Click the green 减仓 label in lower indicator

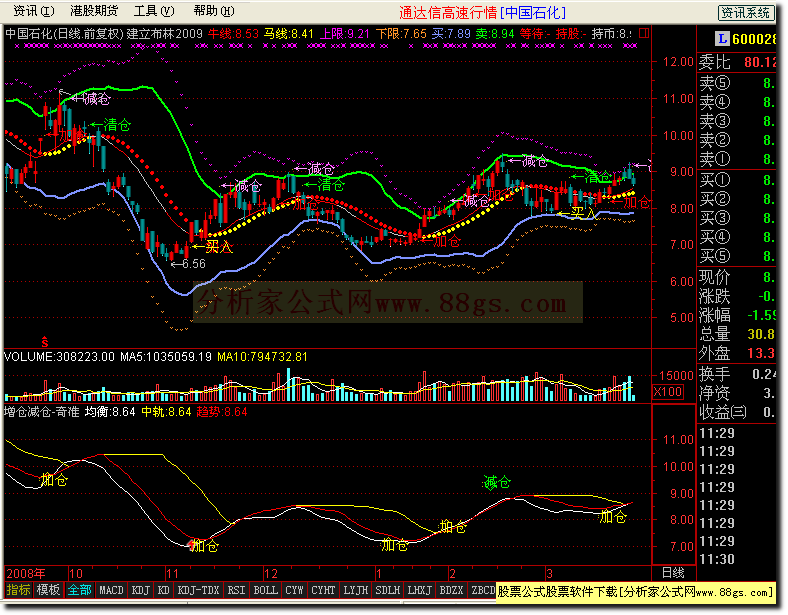pyautogui.click(x=496, y=483)
